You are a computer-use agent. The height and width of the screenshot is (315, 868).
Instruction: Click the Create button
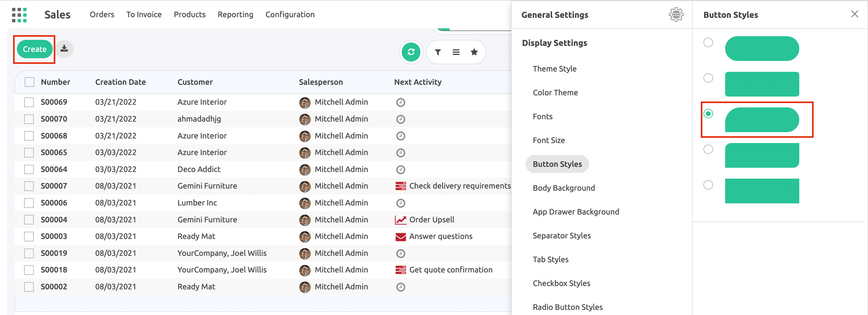coord(34,49)
